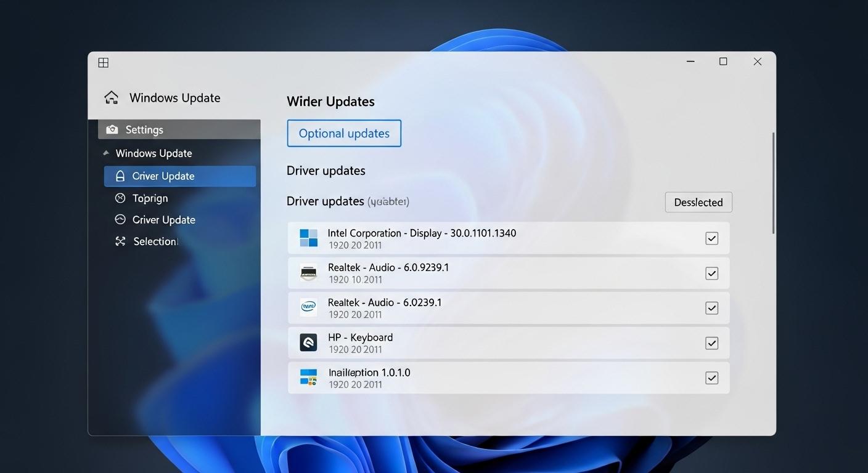Click the lock icon next to Driver Update
The image size is (868, 473).
pos(120,176)
